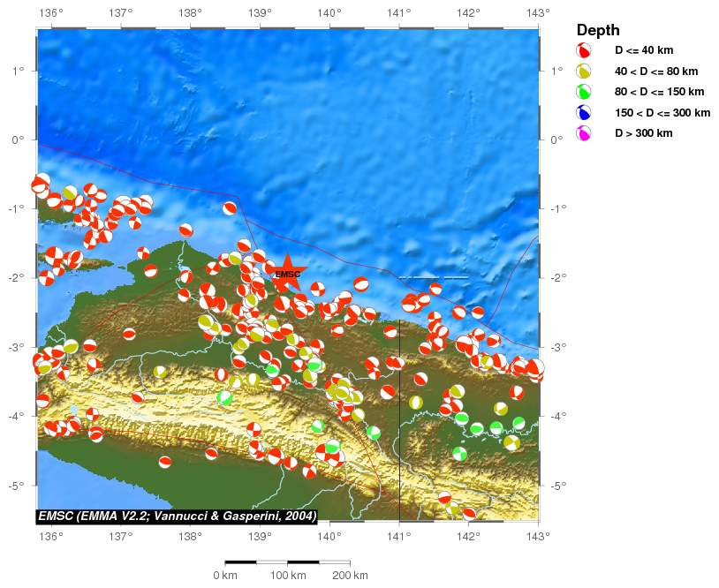The height and width of the screenshot is (588, 719).
Task: Click the '0 km' scale bar label
Action: pyautogui.click(x=225, y=576)
